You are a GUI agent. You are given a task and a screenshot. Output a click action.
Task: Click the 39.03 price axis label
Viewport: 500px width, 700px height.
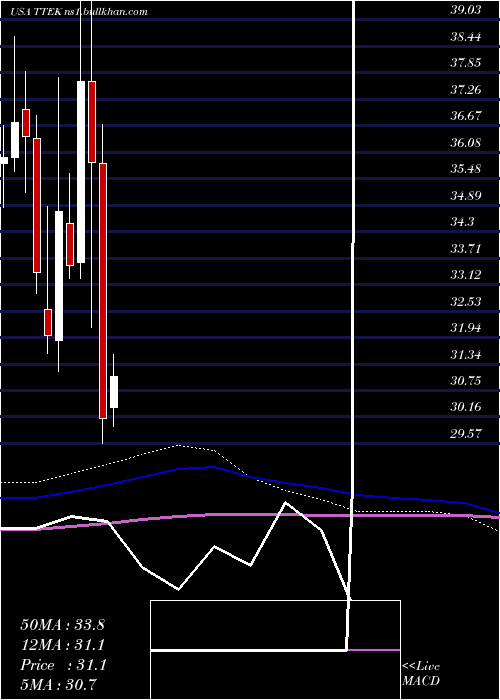coord(466,10)
